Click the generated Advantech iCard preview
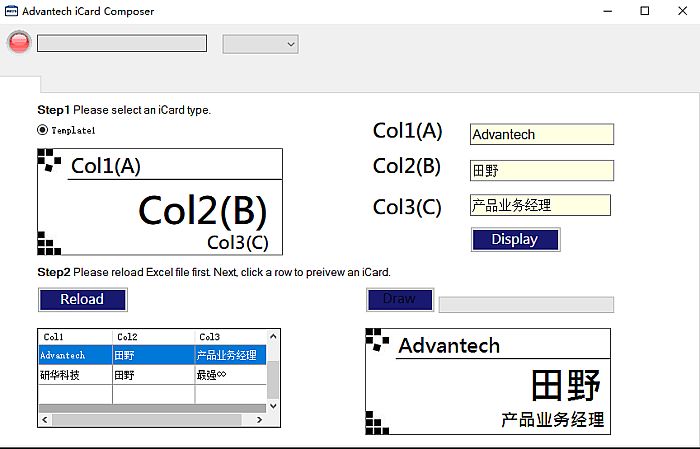Screen dimensions: 700x449 pos(488,382)
